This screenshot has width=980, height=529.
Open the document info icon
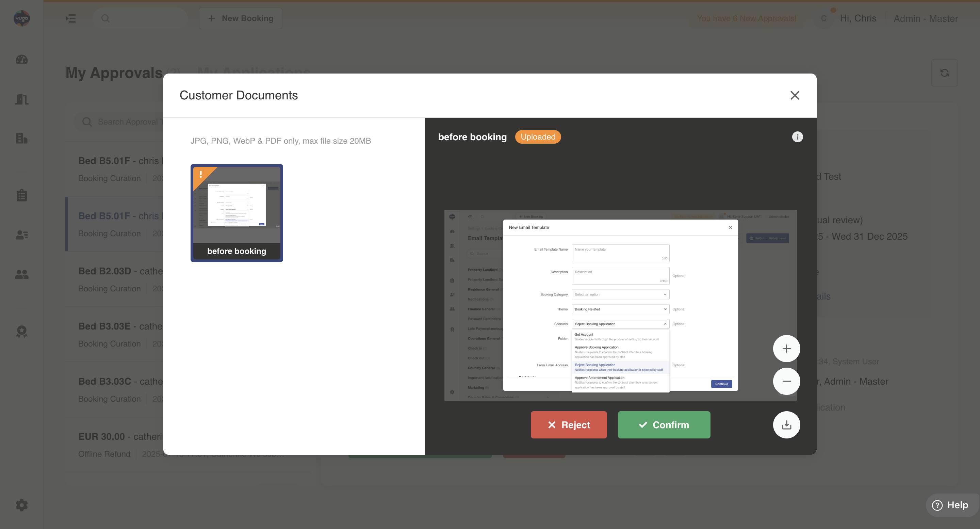point(797,137)
